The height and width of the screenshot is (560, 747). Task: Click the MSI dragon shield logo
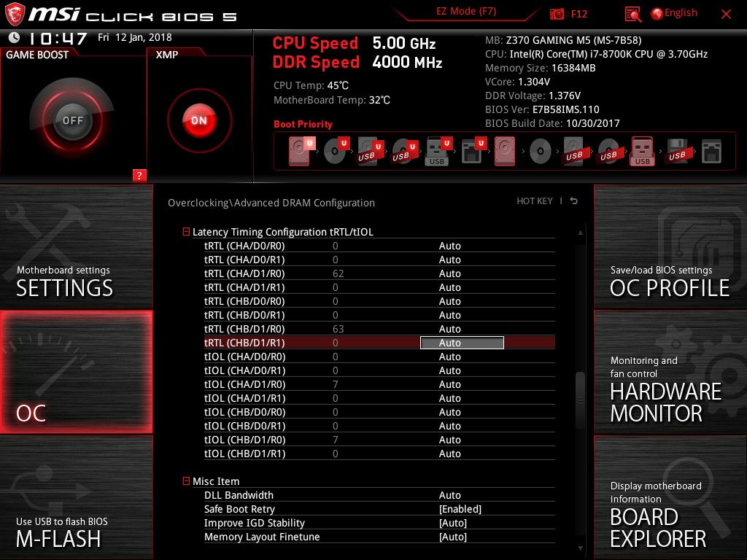click(15, 14)
